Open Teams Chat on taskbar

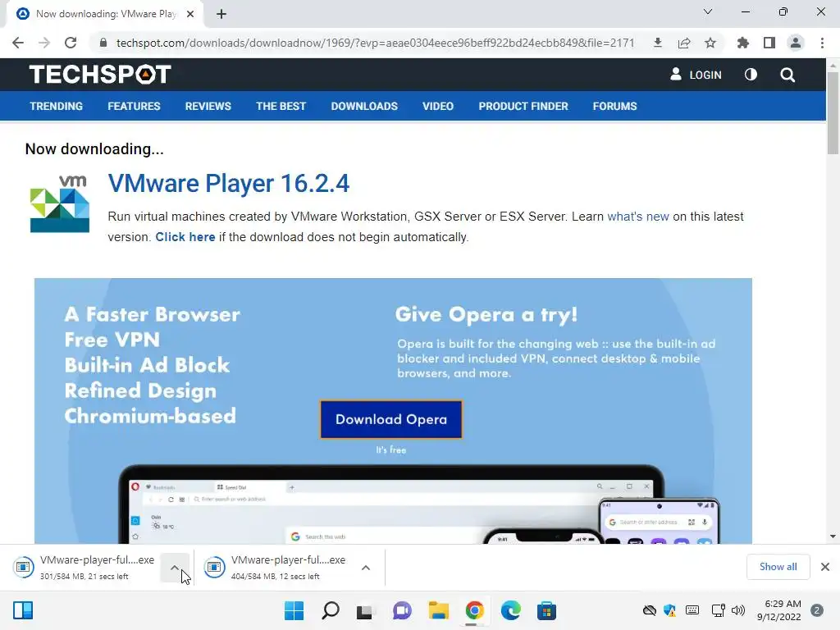pyautogui.click(x=402, y=610)
